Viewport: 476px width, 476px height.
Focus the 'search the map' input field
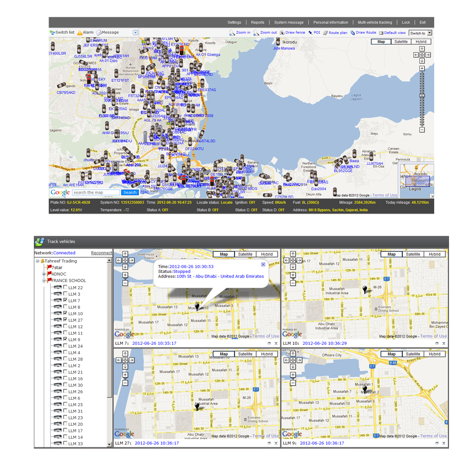pyautogui.click(x=96, y=193)
